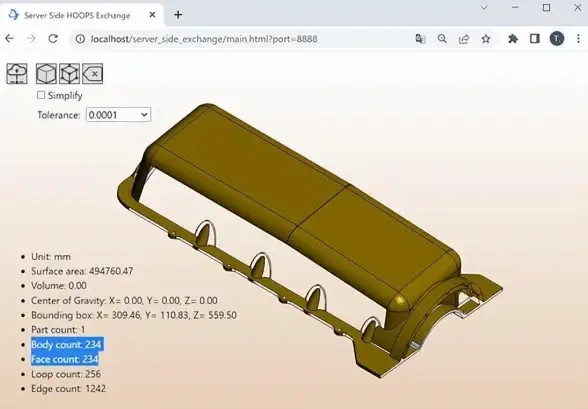Open the profile avatar menu
This screenshot has height=409, width=588.
pos(557,39)
